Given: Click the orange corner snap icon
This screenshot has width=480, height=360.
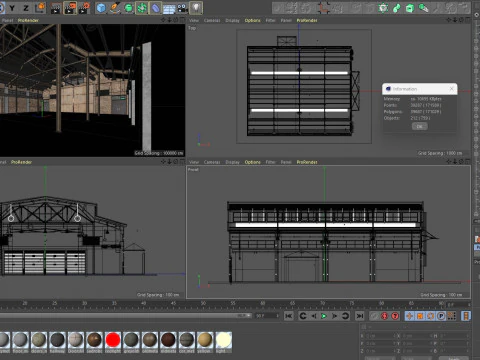Looking at the screenshot, I should click(x=323, y=8).
